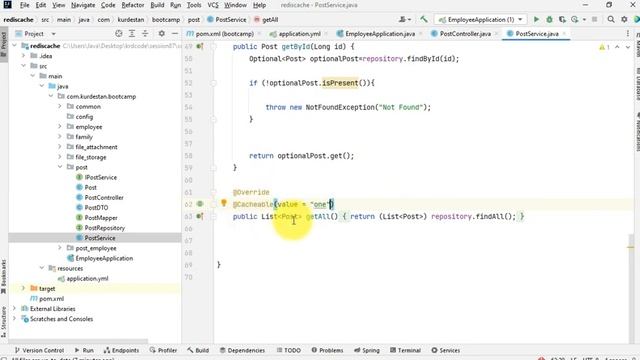Close the PostService.java tab
The height and width of the screenshot is (360, 640).
[x=564, y=34]
